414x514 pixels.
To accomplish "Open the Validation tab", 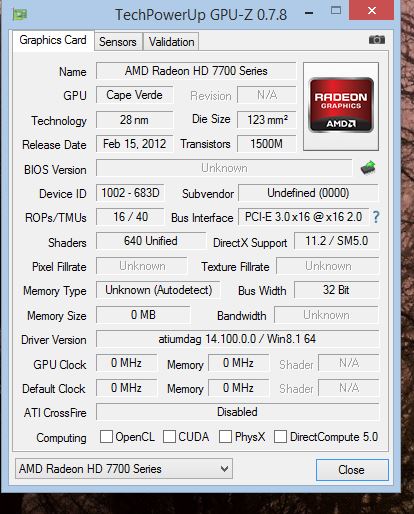I will [x=171, y=42].
